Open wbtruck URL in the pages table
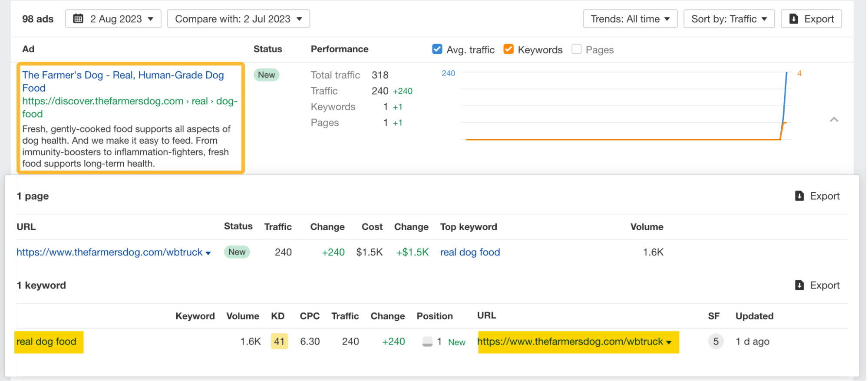 (x=109, y=253)
